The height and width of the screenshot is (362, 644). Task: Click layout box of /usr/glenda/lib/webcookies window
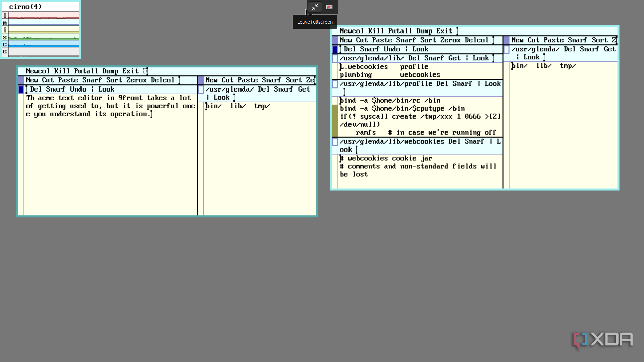tap(335, 142)
